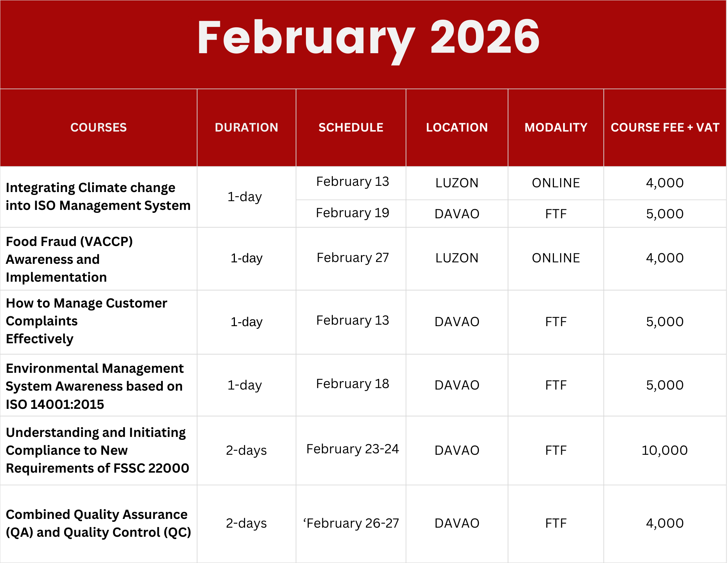Click the 10,000 course fee cell
This screenshot has width=728, height=563.
664,450
